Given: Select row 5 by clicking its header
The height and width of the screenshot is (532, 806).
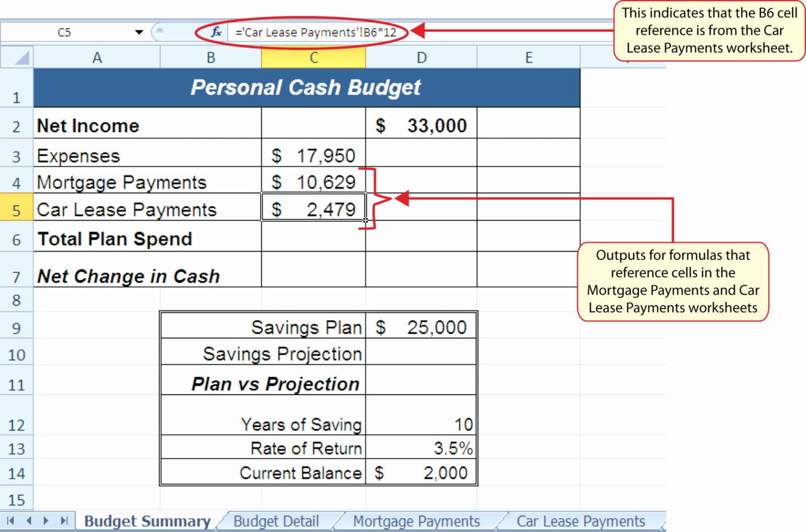Looking at the screenshot, I should 16,210.
